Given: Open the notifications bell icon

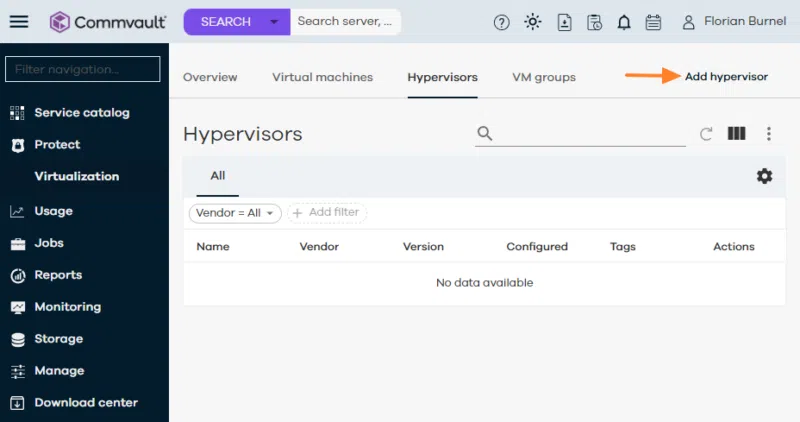Looking at the screenshot, I should click(x=624, y=22).
